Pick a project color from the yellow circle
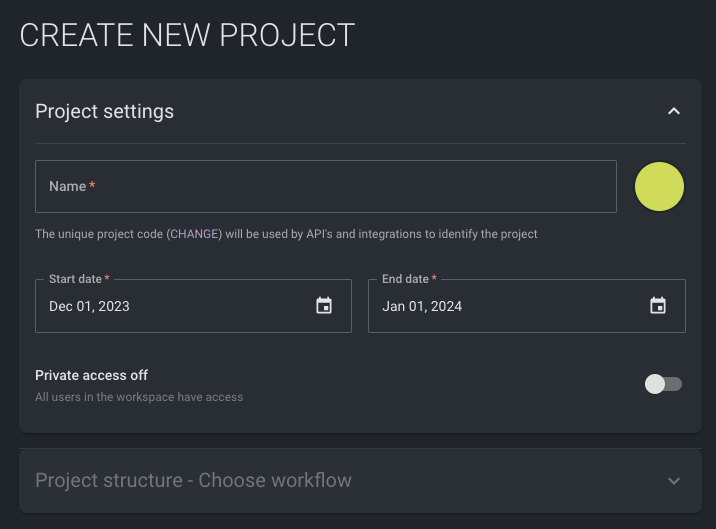Image resolution: width=716 pixels, height=529 pixels. [x=660, y=187]
